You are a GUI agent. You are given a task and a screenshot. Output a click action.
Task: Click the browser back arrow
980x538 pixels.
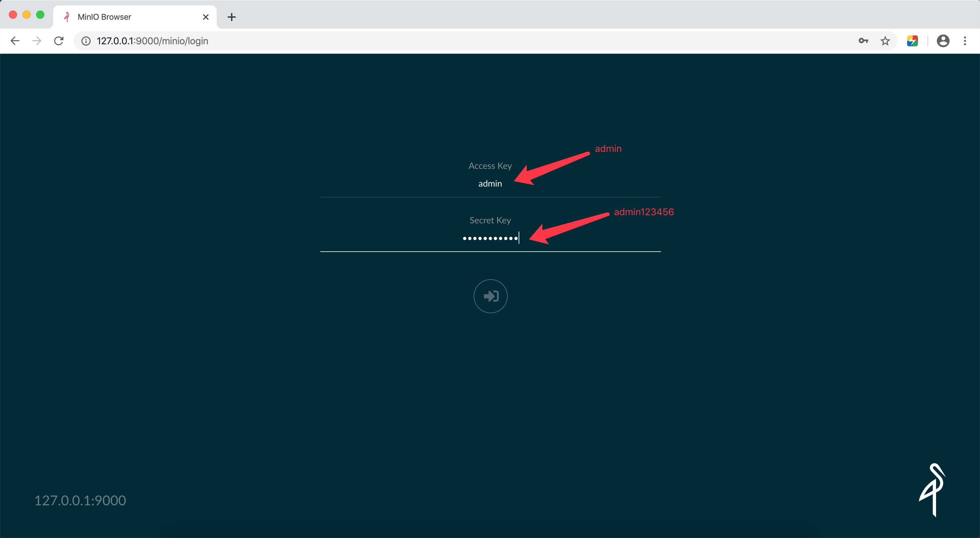coord(15,41)
